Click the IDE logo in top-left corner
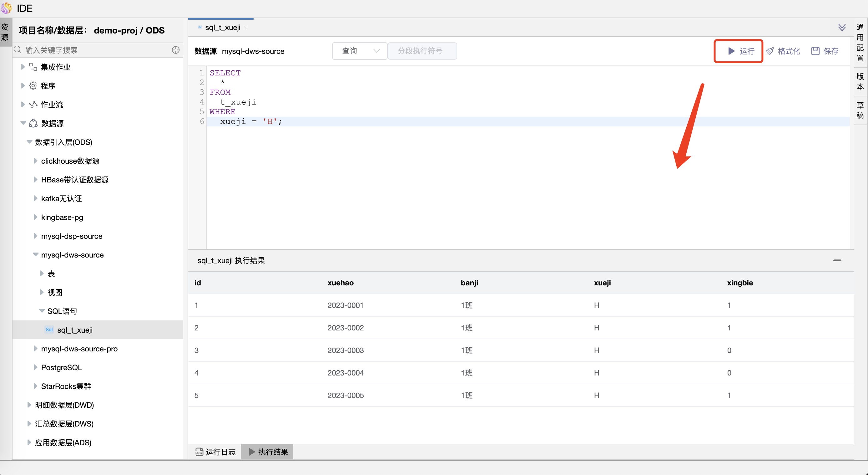This screenshot has height=475, width=868. click(6, 8)
